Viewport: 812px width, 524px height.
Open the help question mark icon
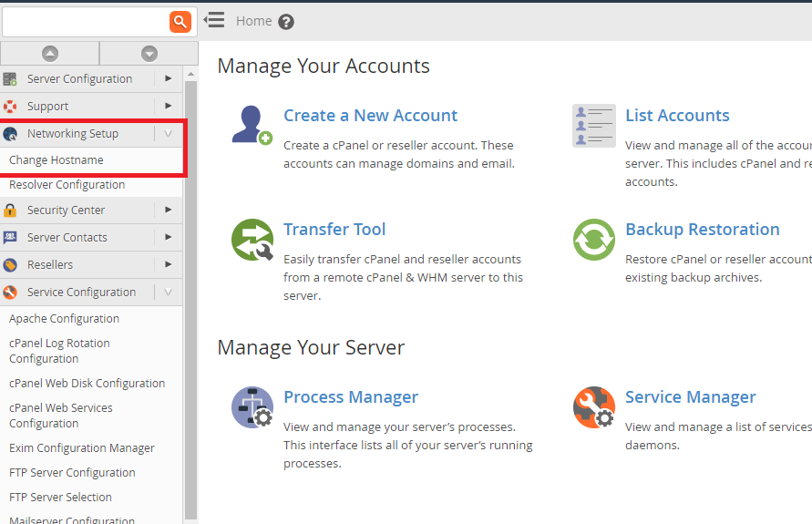tap(286, 22)
